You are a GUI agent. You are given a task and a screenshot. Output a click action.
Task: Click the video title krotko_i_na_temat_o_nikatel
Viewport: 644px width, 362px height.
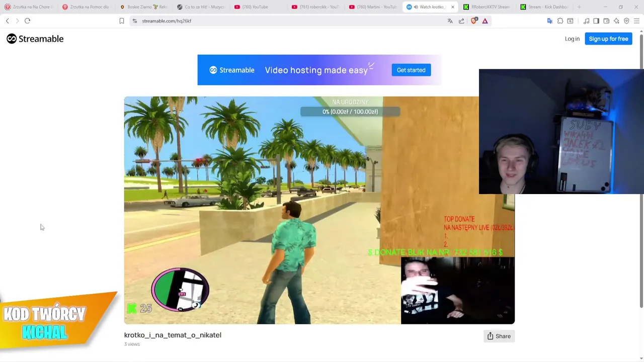pyautogui.click(x=173, y=335)
